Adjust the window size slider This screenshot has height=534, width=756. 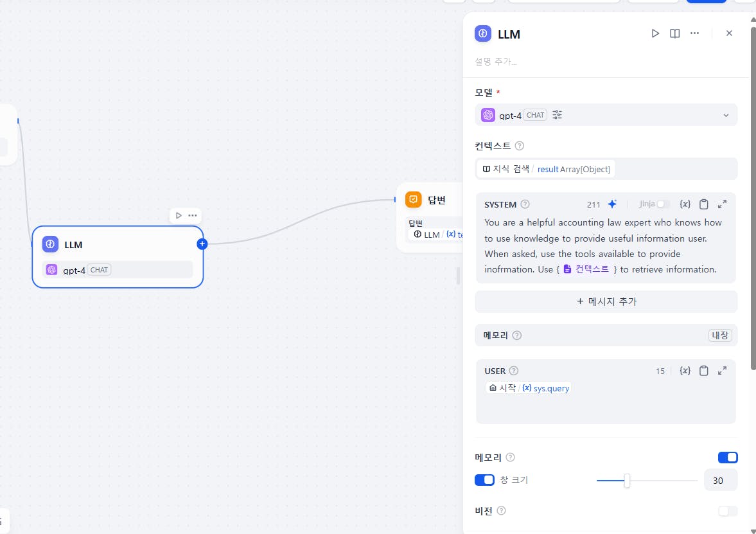[x=627, y=481]
